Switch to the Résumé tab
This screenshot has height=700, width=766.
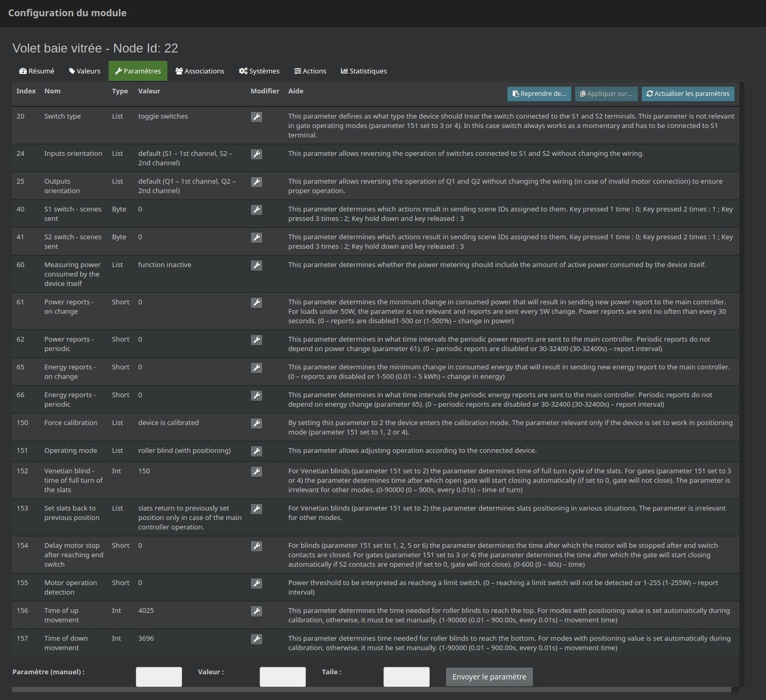37,71
